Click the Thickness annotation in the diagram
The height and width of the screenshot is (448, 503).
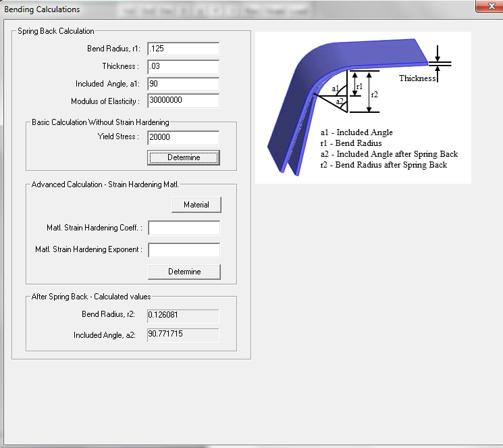click(417, 78)
